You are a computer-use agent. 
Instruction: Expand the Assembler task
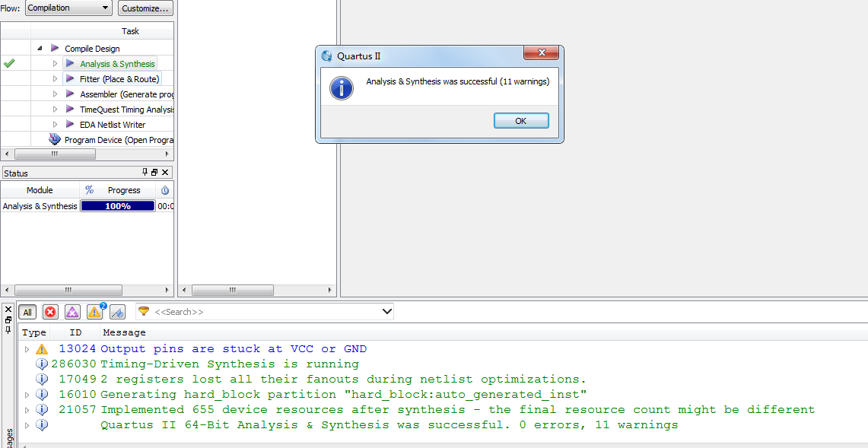pos(55,94)
